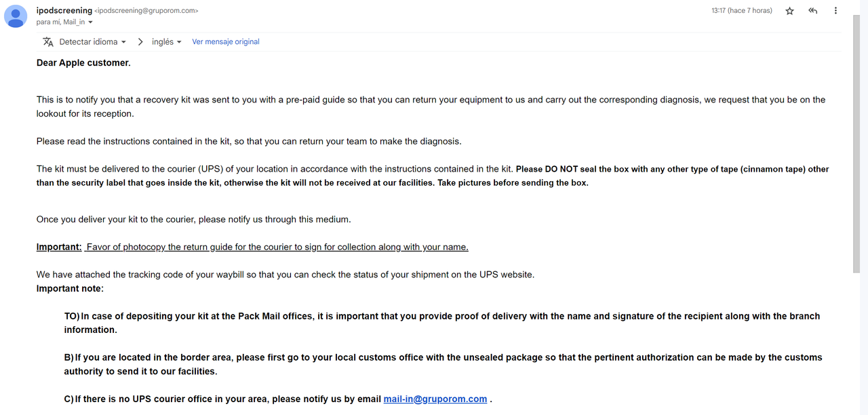
Task: Click the 'Dear Apple customer.' greeting
Action: (83, 62)
